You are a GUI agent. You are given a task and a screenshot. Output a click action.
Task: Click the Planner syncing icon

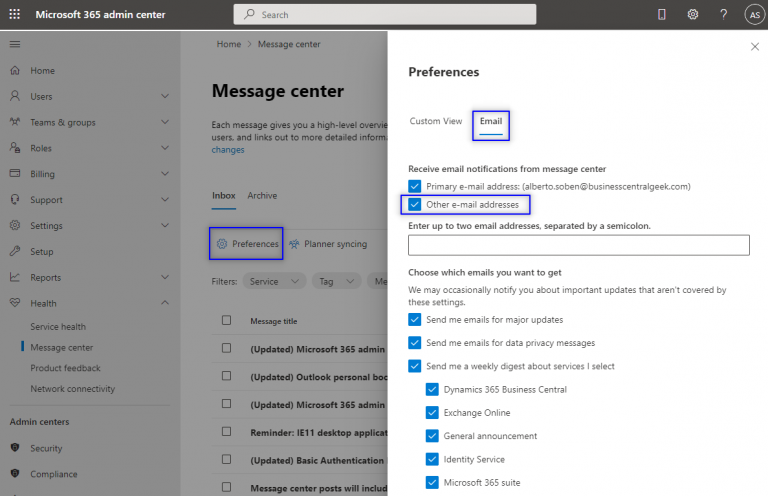(294, 244)
